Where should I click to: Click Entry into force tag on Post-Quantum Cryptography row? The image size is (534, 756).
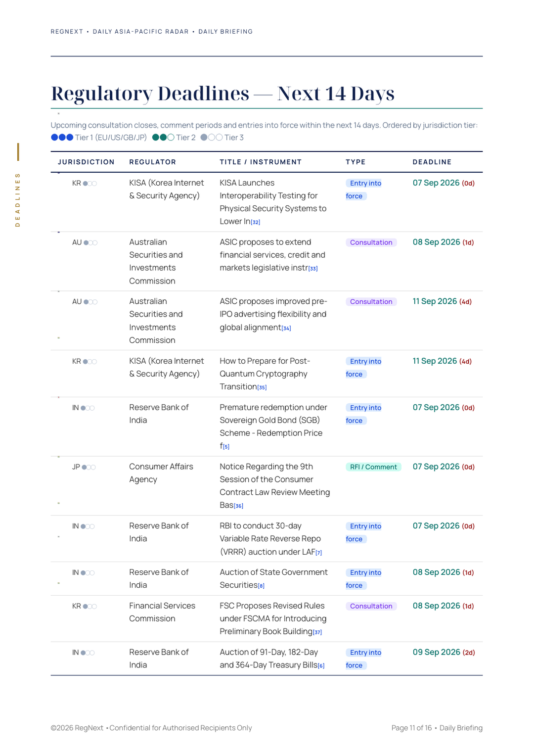click(x=363, y=368)
